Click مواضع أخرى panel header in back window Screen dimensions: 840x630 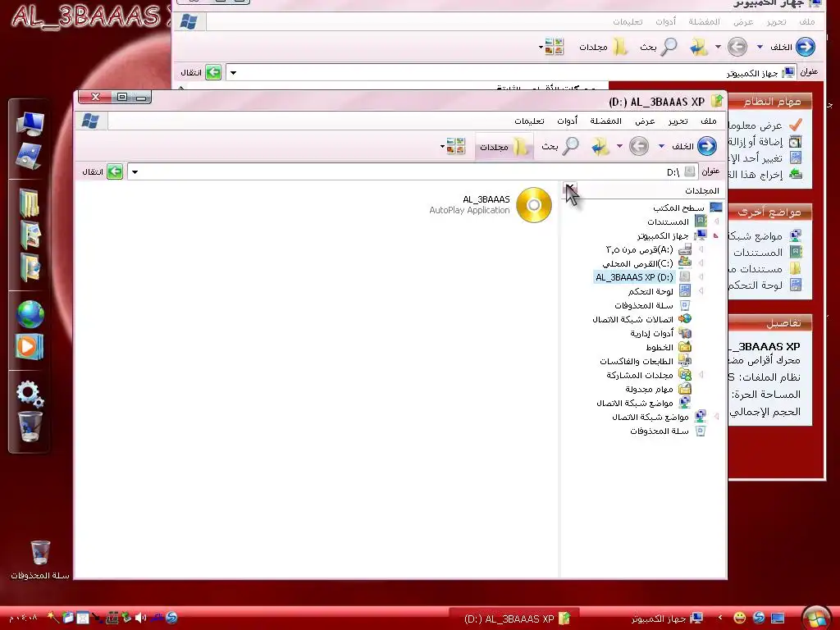770,212
